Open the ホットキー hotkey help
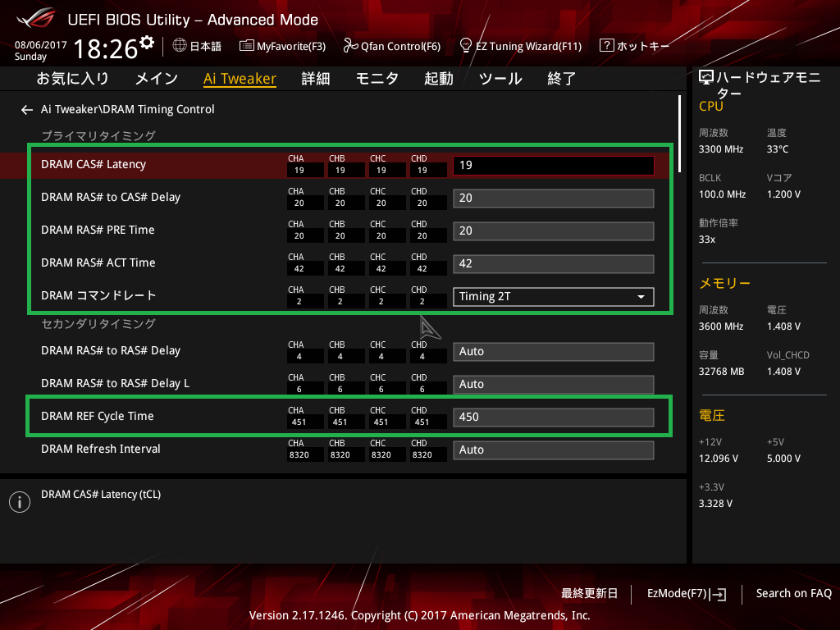The width and height of the screenshot is (840, 630). 634,46
